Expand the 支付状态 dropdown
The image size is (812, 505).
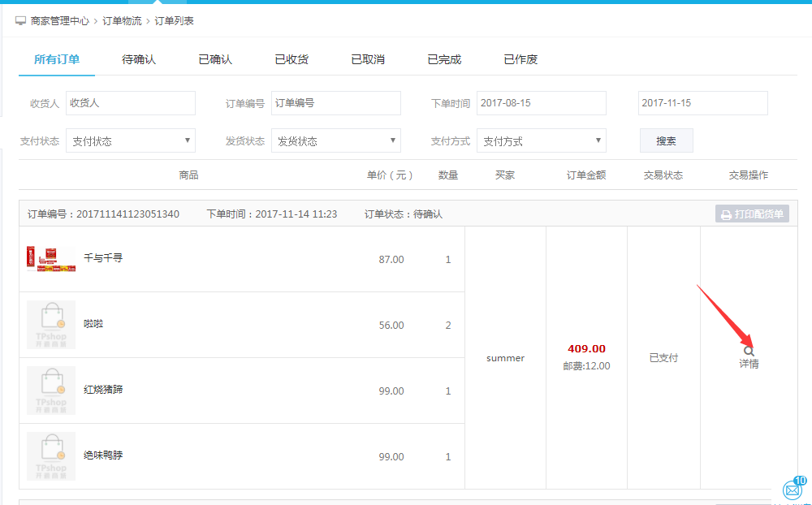[x=130, y=140]
